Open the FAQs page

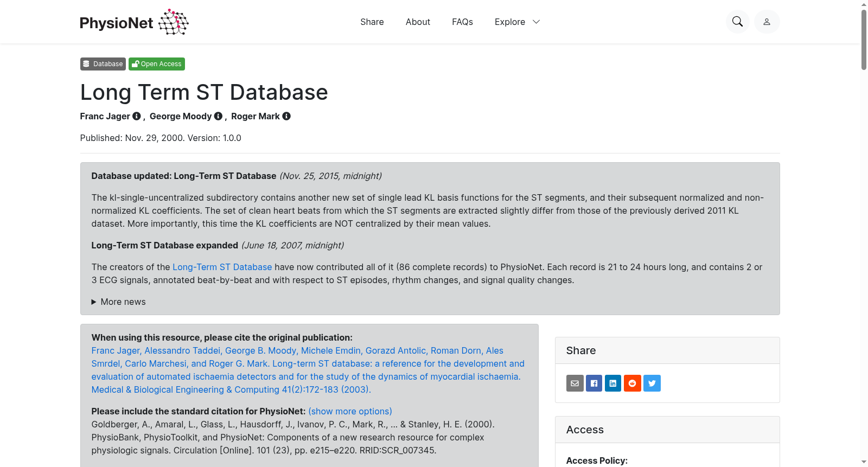462,22
